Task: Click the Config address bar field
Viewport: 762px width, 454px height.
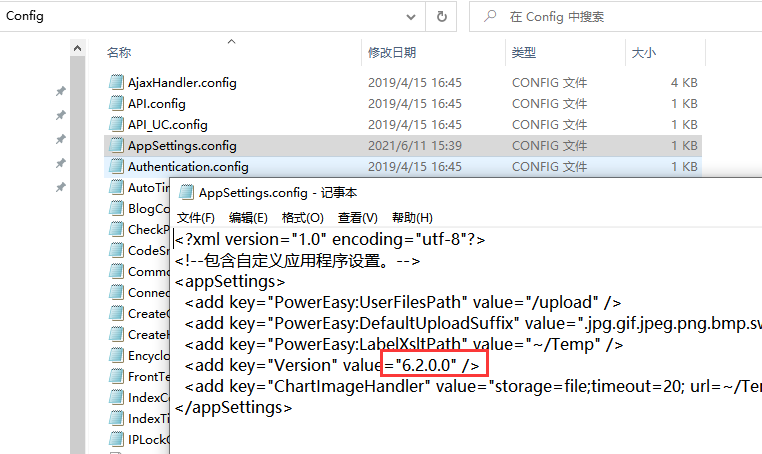Action: [x=213, y=17]
